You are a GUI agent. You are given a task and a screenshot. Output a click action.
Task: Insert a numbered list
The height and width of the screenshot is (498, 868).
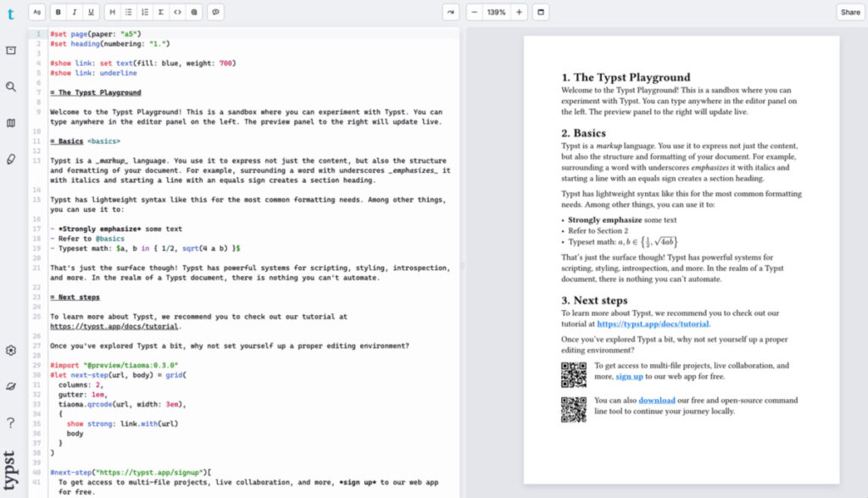pos(144,12)
